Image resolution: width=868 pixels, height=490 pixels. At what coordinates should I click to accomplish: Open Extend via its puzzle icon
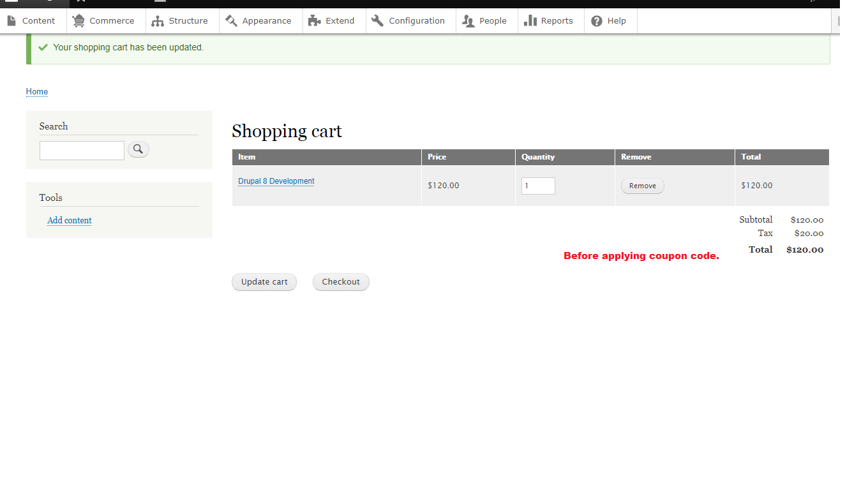pyautogui.click(x=313, y=20)
